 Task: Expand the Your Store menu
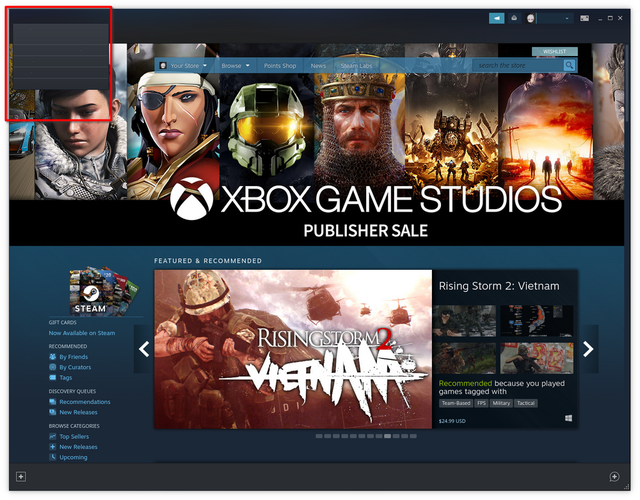coord(189,65)
